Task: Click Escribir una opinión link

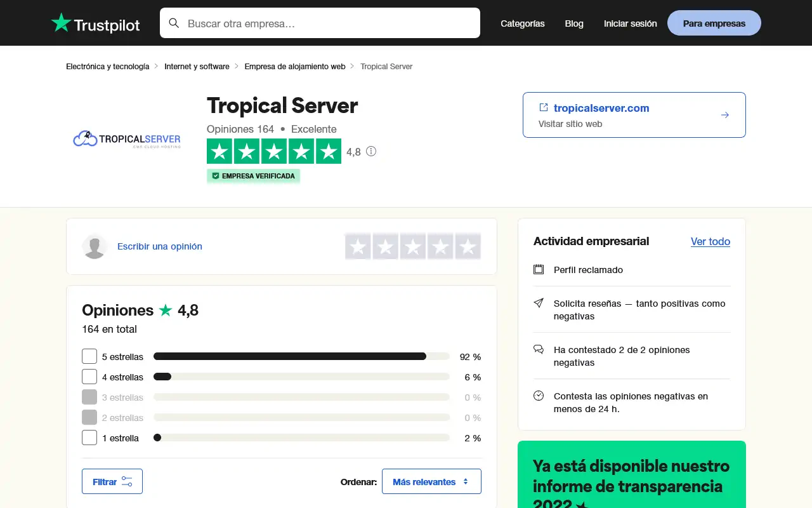Action: [160, 246]
